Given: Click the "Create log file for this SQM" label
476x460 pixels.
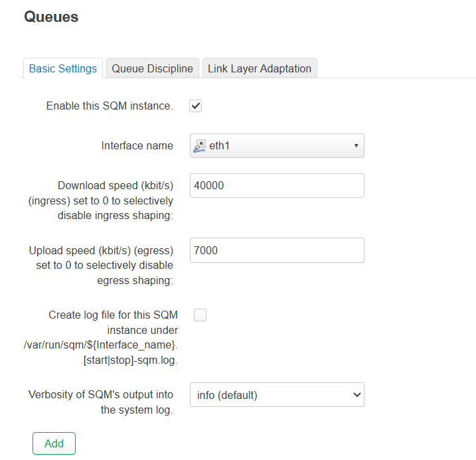Looking at the screenshot, I should [x=113, y=315].
